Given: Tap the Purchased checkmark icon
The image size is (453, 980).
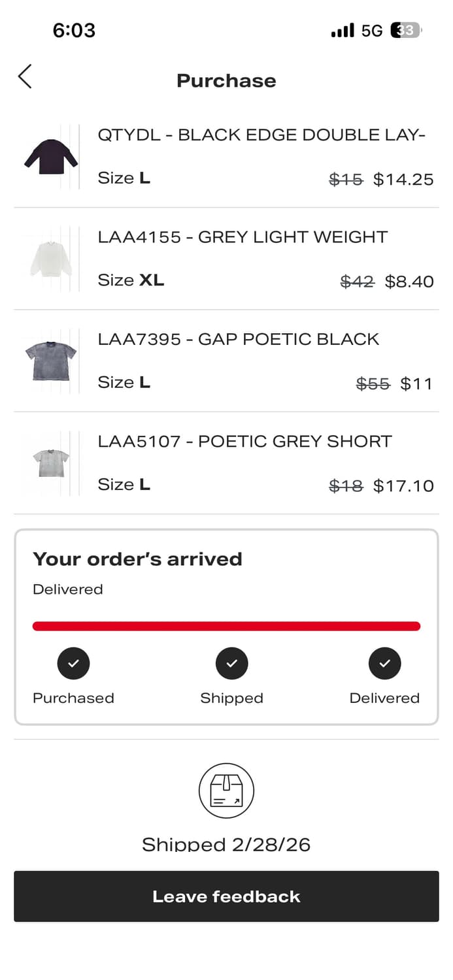Looking at the screenshot, I should click(x=73, y=663).
